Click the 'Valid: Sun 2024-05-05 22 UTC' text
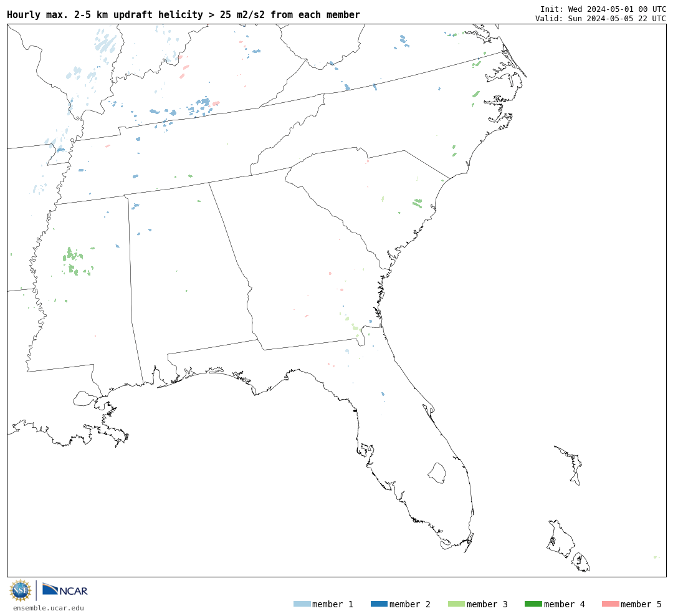Image resolution: width=673 pixels, height=616 pixels. coord(601,19)
